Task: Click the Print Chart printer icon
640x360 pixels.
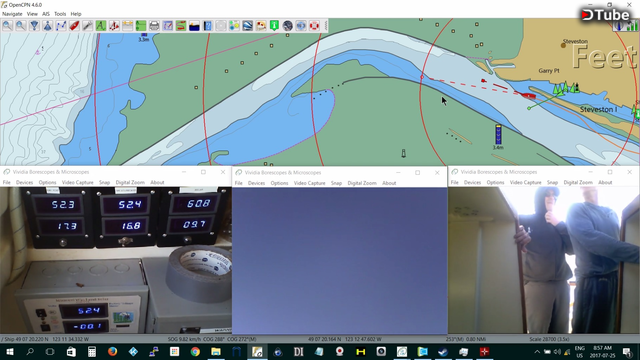Action: [x=154, y=26]
